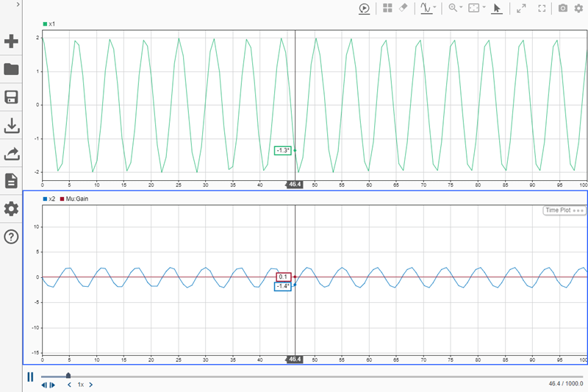The width and height of the screenshot is (588, 392).
Task: Expand the data cursors dropdown arrow
Action: 434,7
